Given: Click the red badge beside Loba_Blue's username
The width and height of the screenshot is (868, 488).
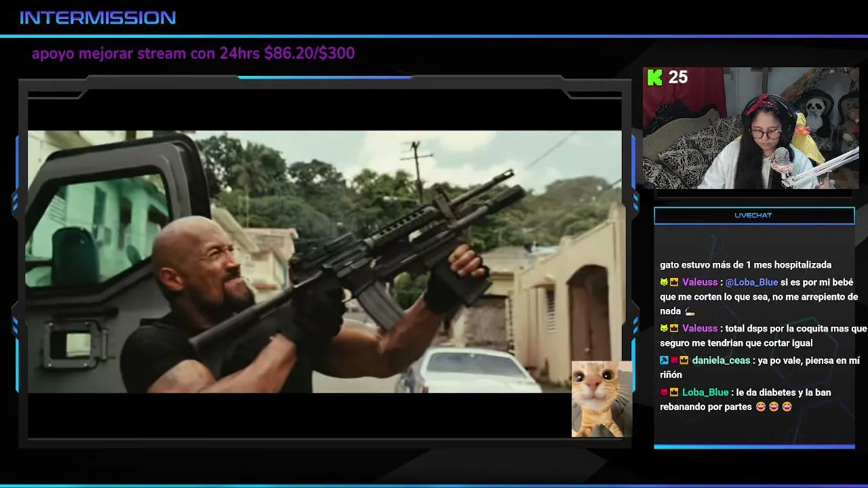Looking at the screenshot, I should click(664, 392).
